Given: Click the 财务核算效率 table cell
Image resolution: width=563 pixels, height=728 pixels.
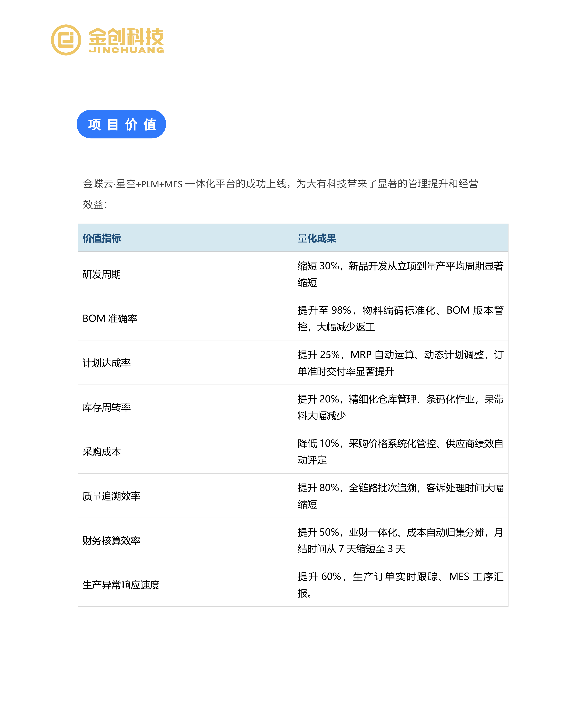Looking at the screenshot, I should pos(185,540).
